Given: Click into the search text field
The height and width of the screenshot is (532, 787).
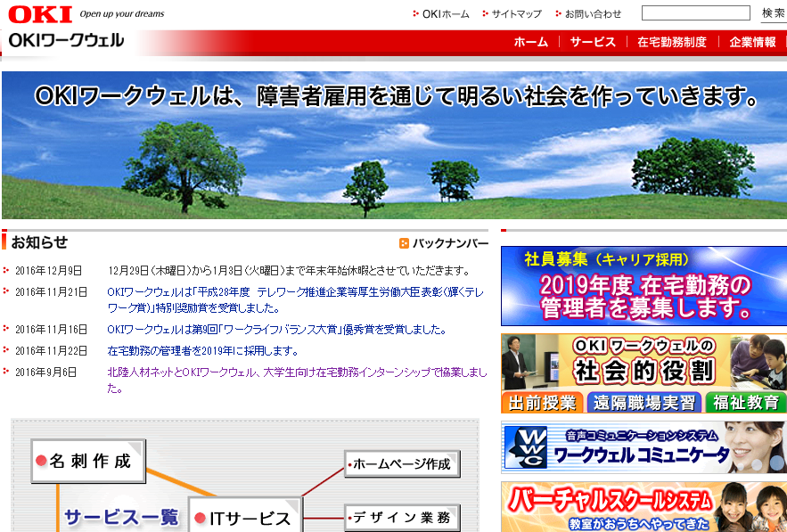Looking at the screenshot, I should 695,13.
